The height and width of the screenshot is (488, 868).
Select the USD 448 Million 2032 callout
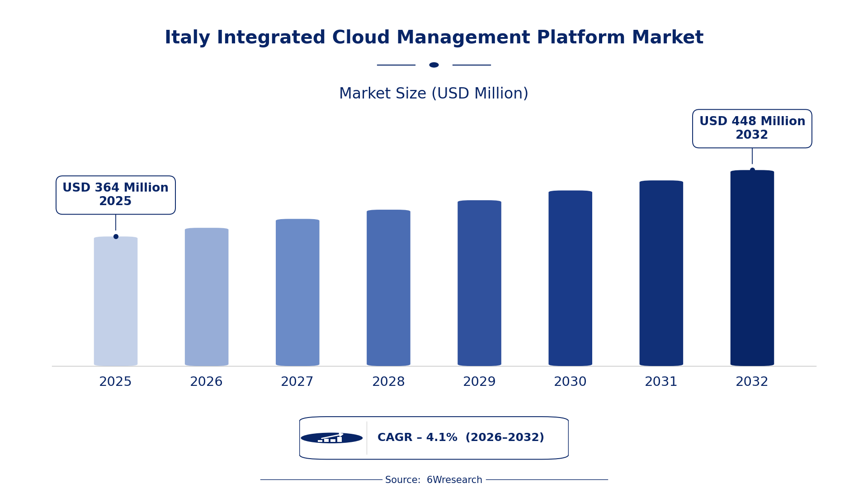752,129
